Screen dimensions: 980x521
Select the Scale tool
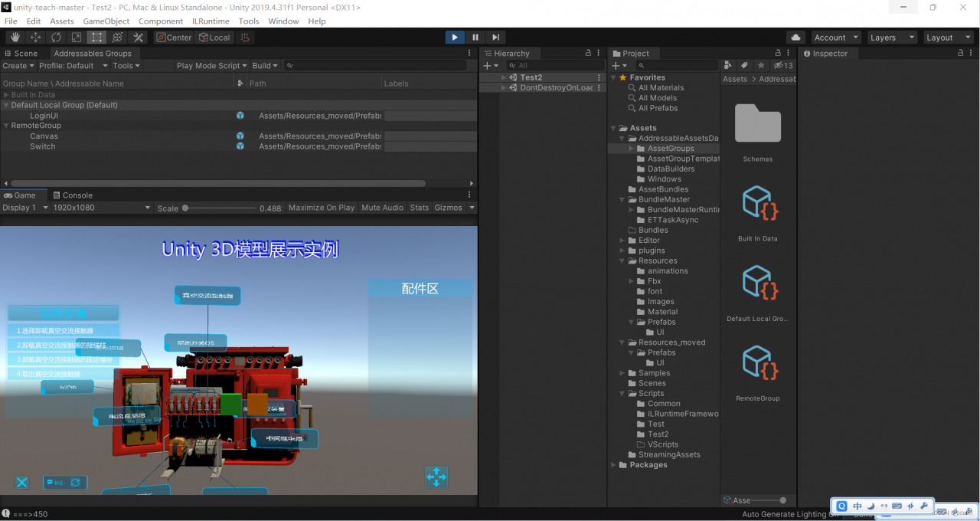coord(77,38)
